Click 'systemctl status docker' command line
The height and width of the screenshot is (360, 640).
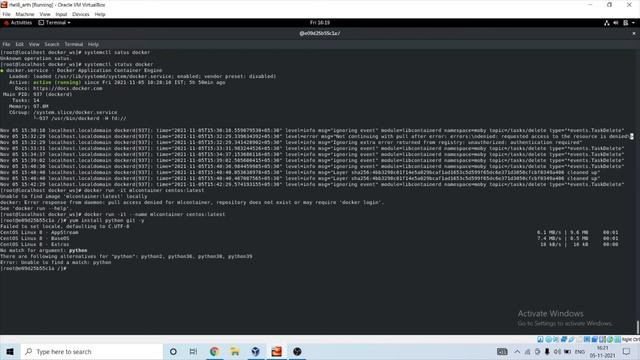77,64
